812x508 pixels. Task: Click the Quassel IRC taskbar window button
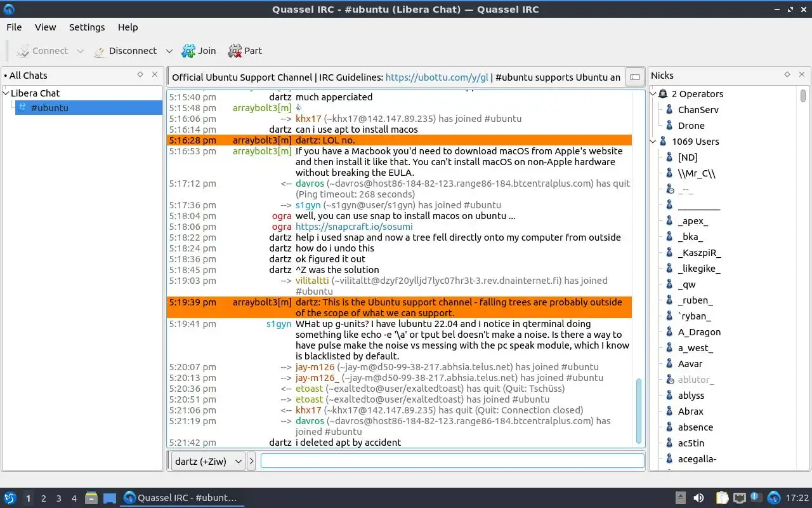pyautogui.click(x=181, y=498)
